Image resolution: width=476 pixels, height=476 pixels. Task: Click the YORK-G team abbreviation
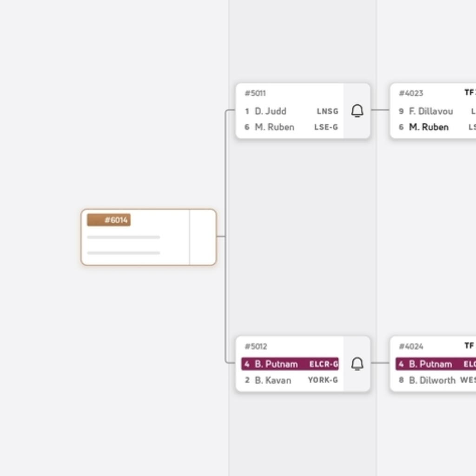[x=323, y=380]
